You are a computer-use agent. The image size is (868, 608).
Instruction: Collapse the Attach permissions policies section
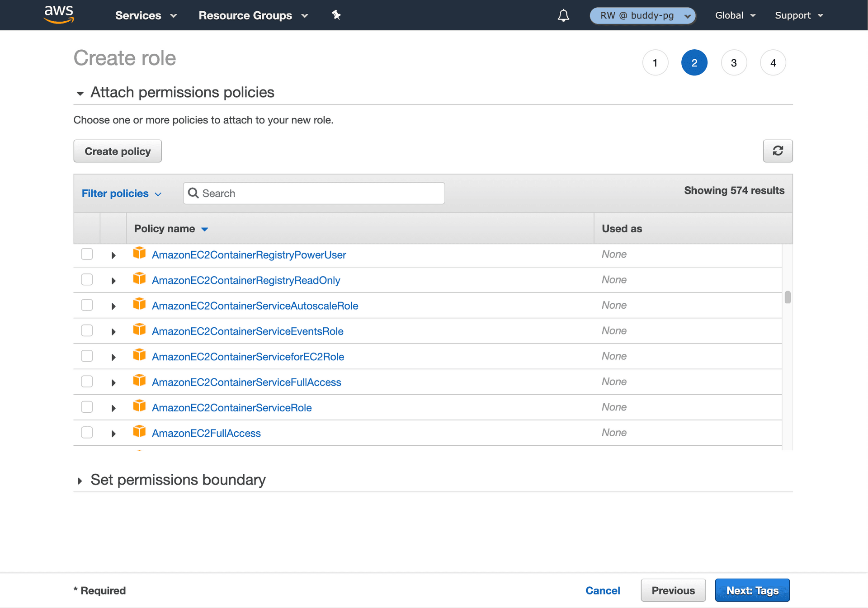80,94
